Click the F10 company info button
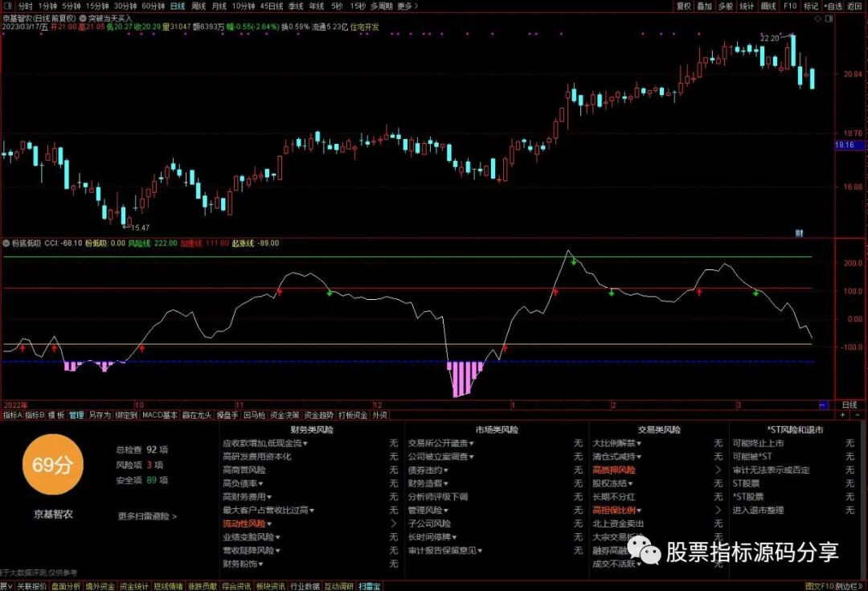 tap(790, 6)
